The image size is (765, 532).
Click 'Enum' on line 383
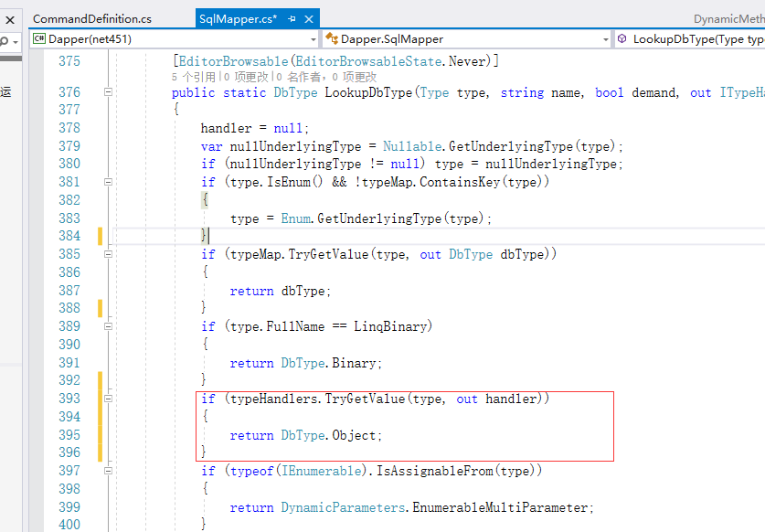pos(295,218)
